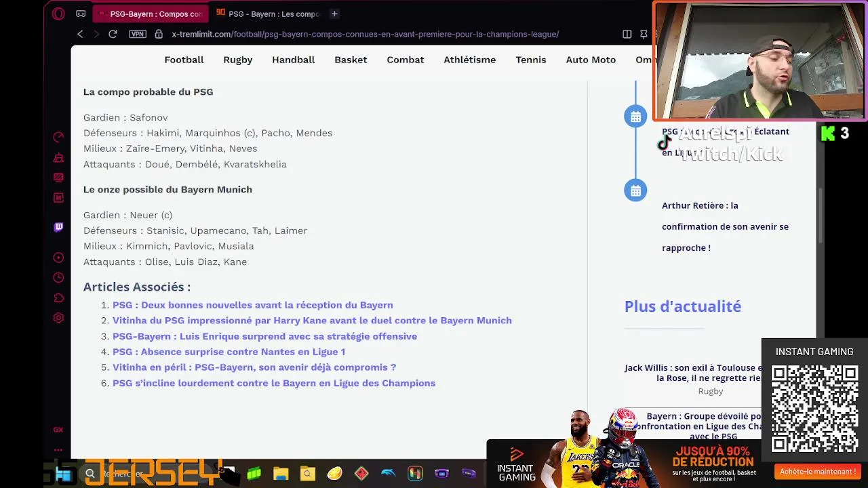Open GX Control speedometer sidebar icon

pyautogui.click(x=58, y=137)
